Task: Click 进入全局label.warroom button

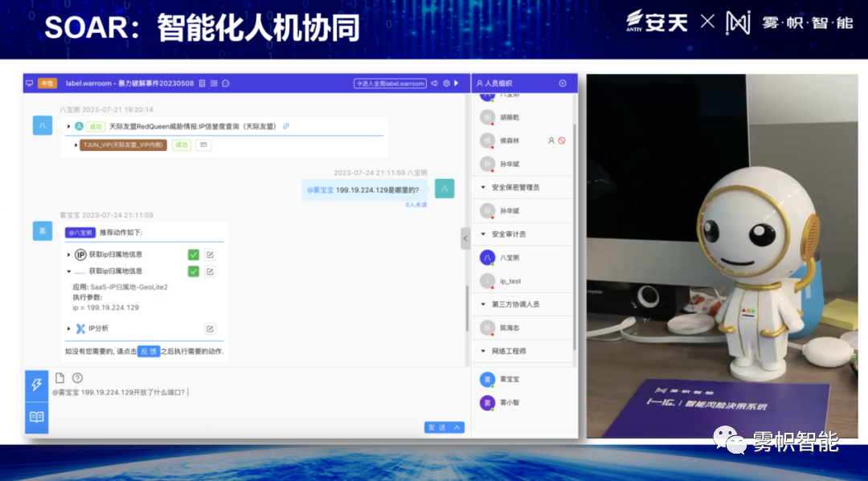Action: tap(391, 84)
